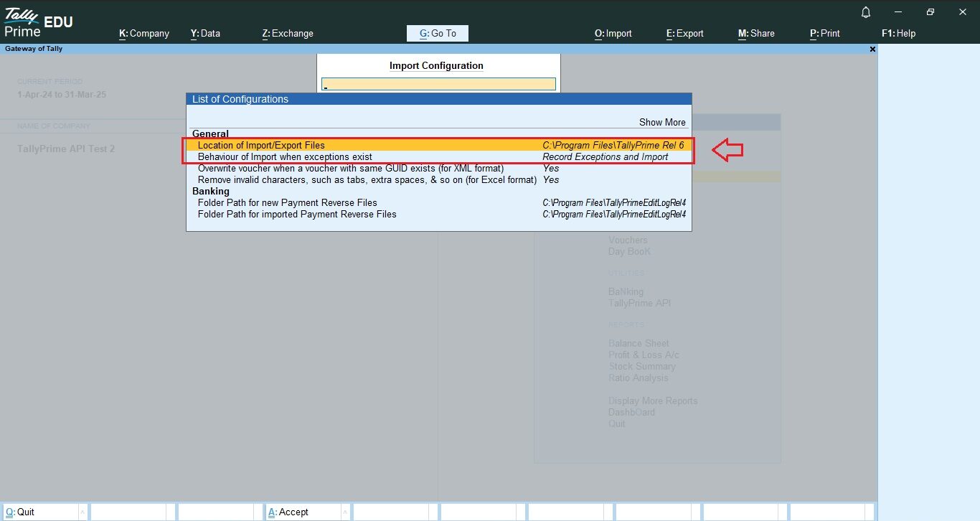
Task: Click current period 1-Apr-24 to 31-Mar-25
Action: (x=62, y=94)
